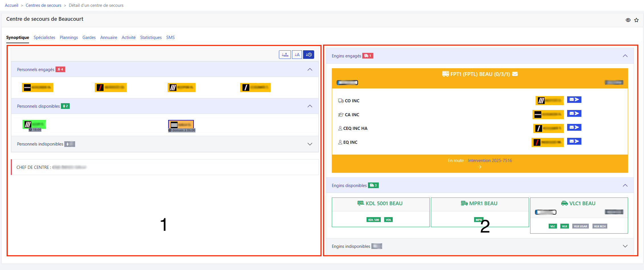Expand Personnels indisponibles section
This screenshot has width=644, height=270.
pyautogui.click(x=310, y=144)
